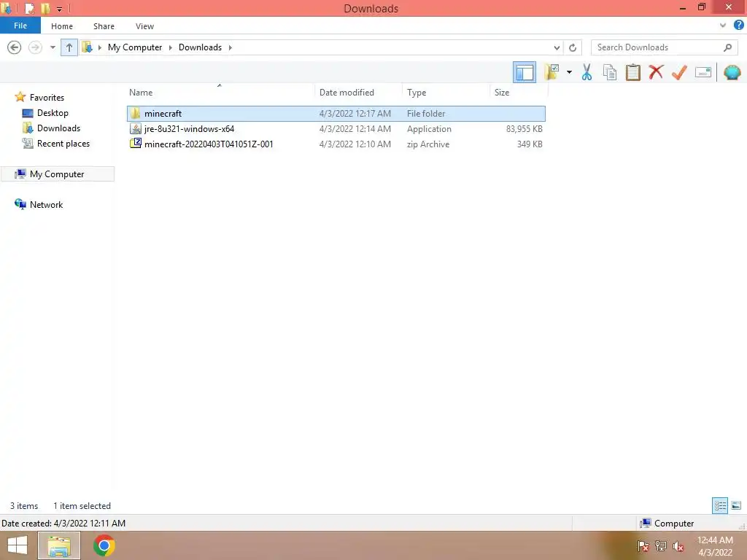Click the search magnifier icon
Viewport: 747px width, 560px height.
click(x=727, y=47)
